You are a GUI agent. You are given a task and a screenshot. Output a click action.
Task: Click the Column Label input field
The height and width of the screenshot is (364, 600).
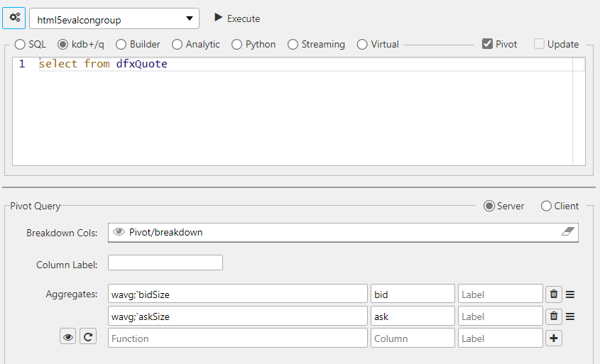(165, 263)
